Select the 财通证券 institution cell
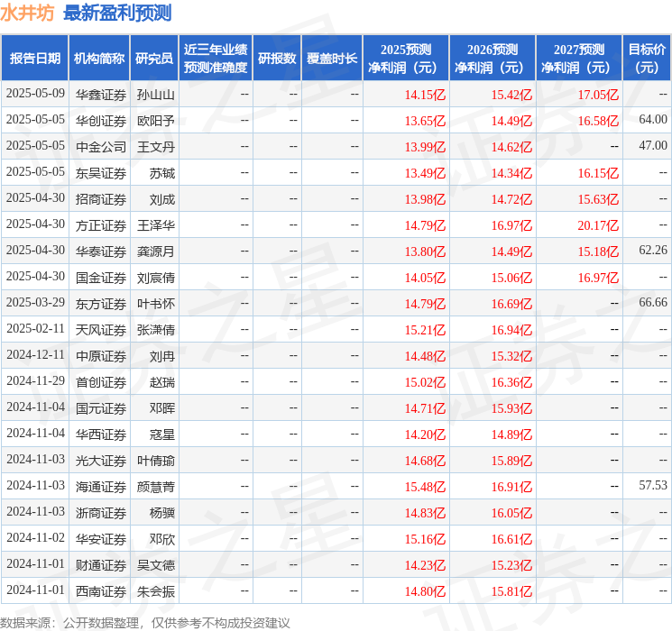Screen dimensions: 672x631 click(101, 564)
